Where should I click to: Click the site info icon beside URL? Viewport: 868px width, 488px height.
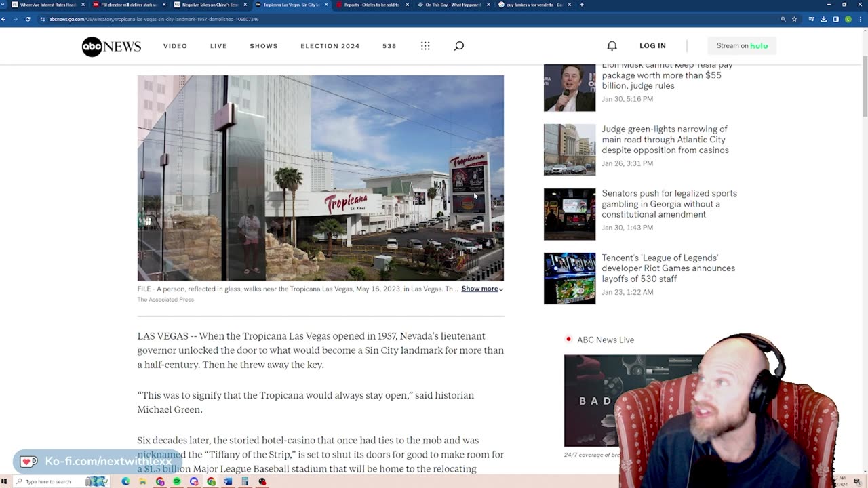(43, 19)
